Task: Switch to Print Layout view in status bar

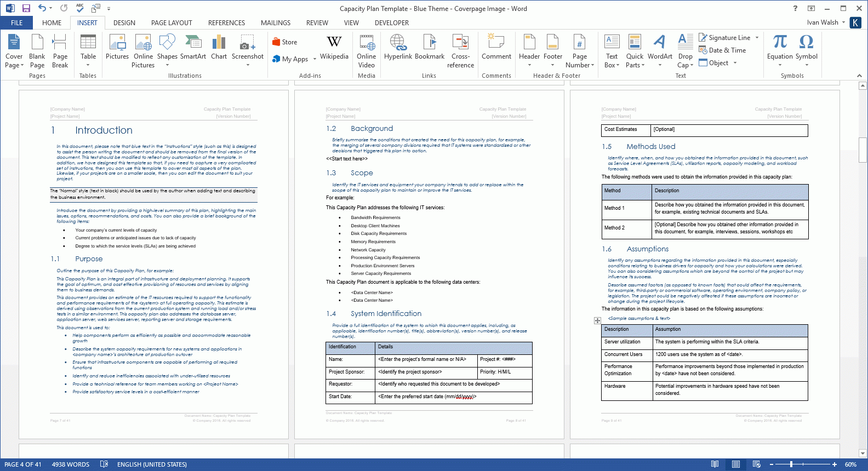Action: pyautogui.click(x=736, y=464)
